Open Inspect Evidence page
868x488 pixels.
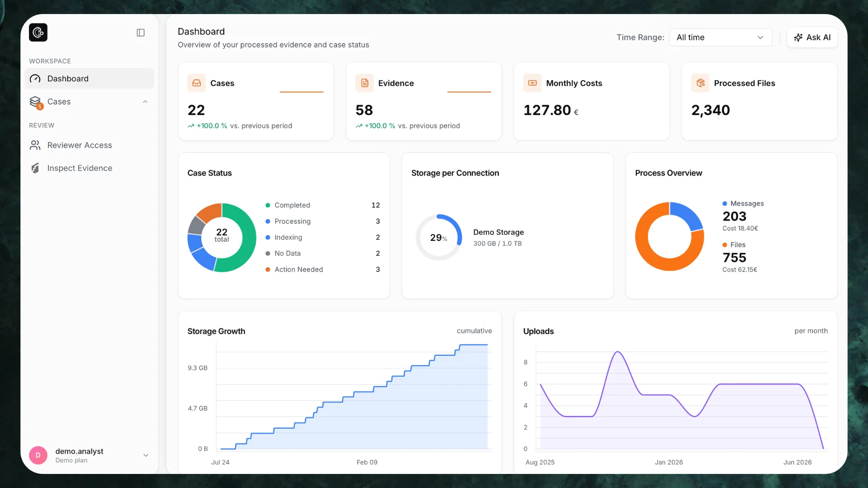(x=89, y=168)
